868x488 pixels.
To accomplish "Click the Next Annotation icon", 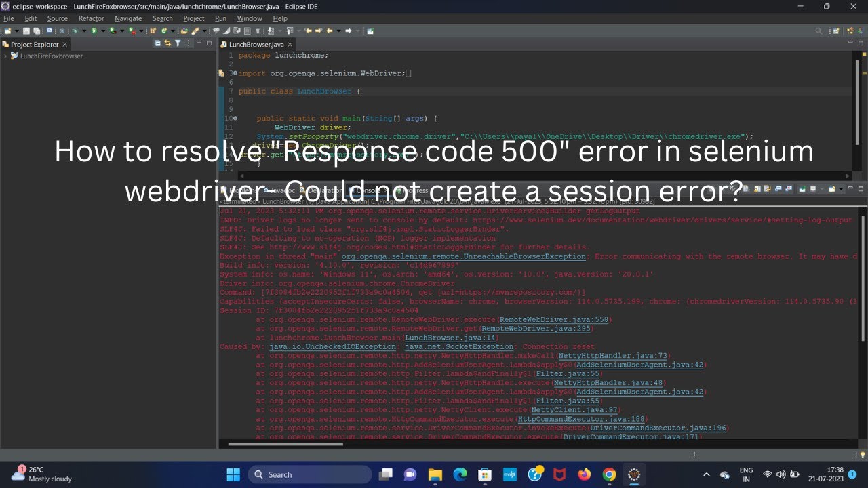I will 271,30.
